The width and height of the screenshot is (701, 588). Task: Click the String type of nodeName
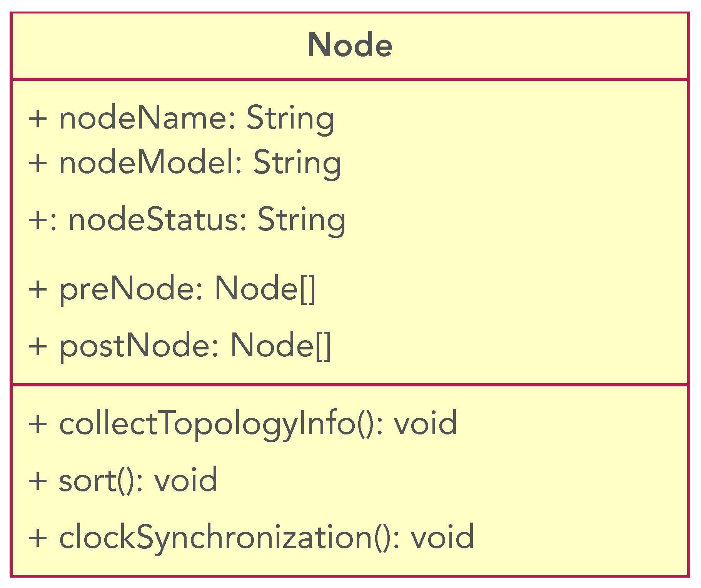coord(290,118)
